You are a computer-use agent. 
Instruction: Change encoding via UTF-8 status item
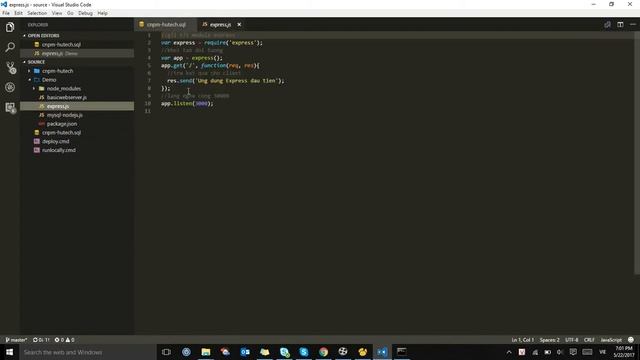pyautogui.click(x=571, y=340)
